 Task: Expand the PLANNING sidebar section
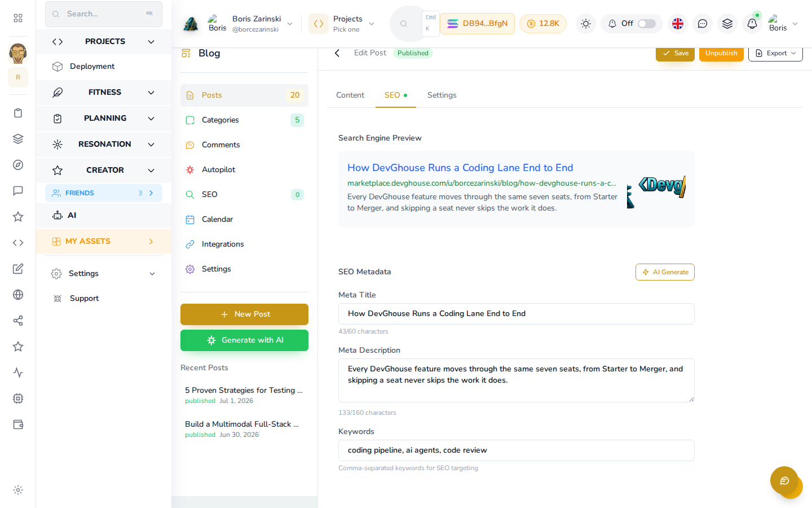pos(104,119)
